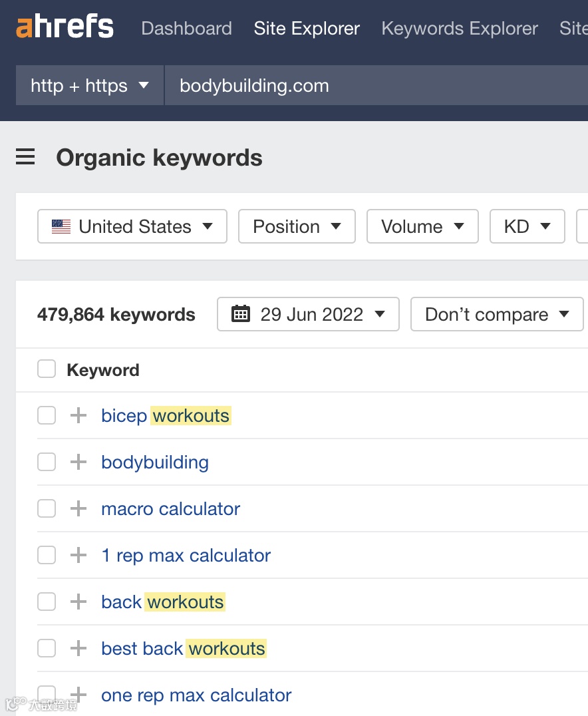Open the best back workouts keyword link

pos(184,648)
